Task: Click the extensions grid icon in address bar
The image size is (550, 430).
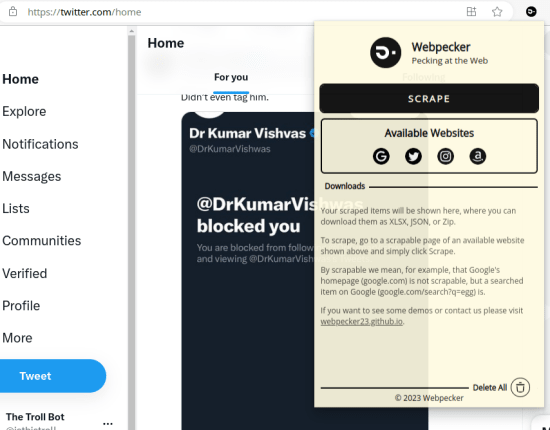Action: 471,12
